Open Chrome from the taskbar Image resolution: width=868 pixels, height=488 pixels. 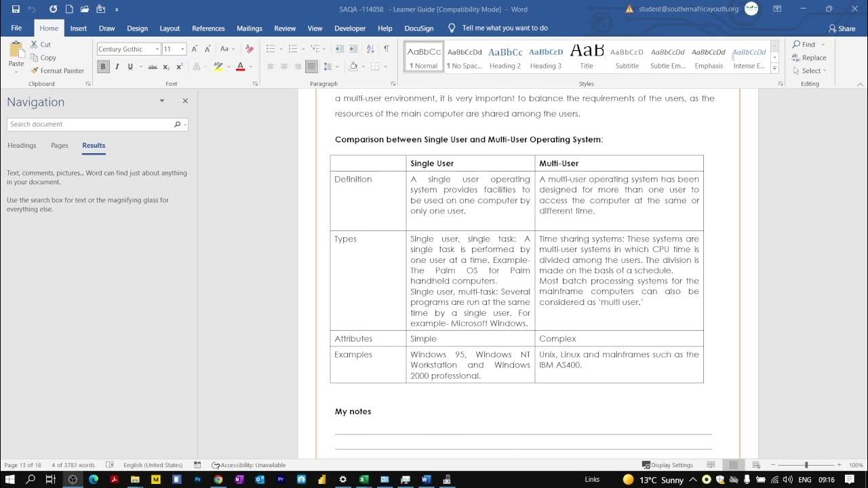pos(218,479)
